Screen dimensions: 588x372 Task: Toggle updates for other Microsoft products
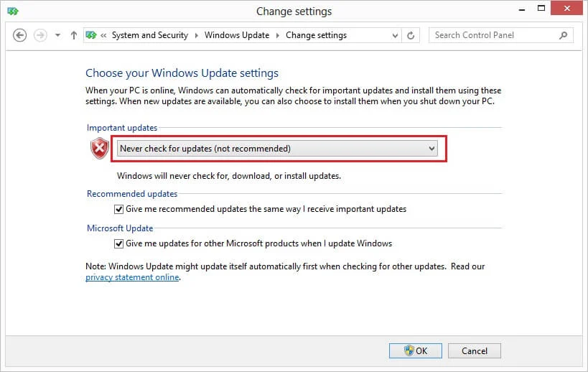click(118, 243)
